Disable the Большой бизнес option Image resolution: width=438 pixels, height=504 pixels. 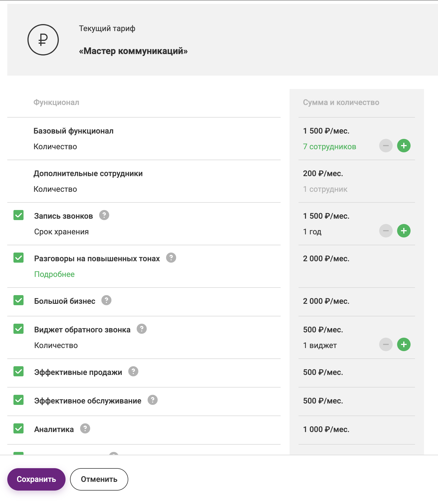[18, 300]
